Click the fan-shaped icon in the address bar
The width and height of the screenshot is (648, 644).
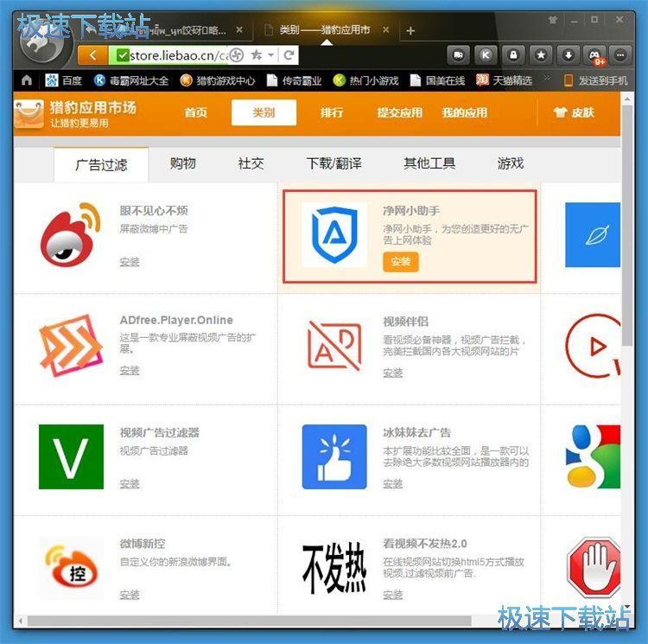(x=237, y=55)
